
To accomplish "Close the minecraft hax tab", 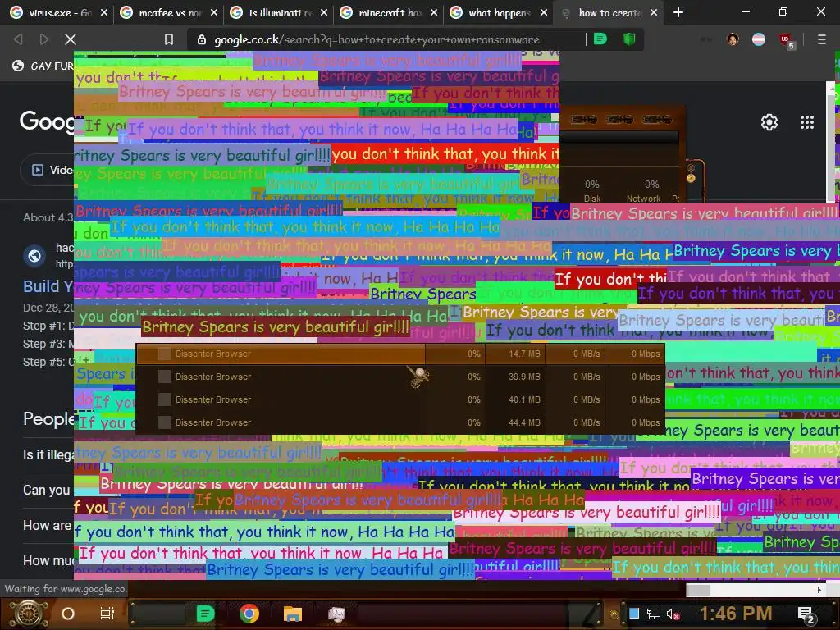I will [x=433, y=12].
